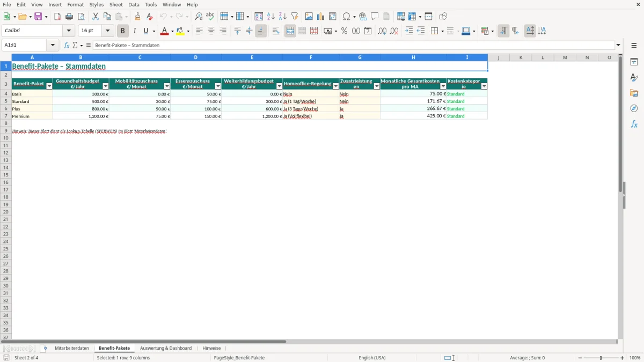Click the Save document icon
The height and width of the screenshot is (362, 644).
[38, 17]
